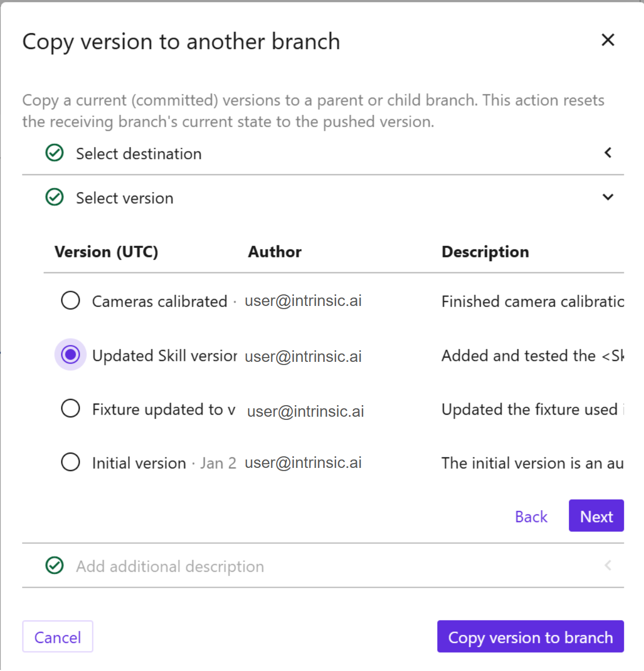Viewport: 644px width, 671px height.
Task: Click the Add additional description checkmark icon
Action: [x=54, y=565]
